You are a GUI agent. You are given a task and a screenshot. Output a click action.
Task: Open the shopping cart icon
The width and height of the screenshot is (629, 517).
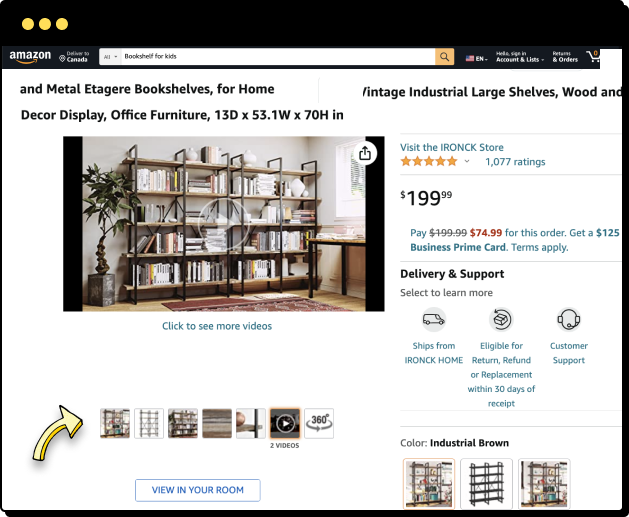point(592,56)
